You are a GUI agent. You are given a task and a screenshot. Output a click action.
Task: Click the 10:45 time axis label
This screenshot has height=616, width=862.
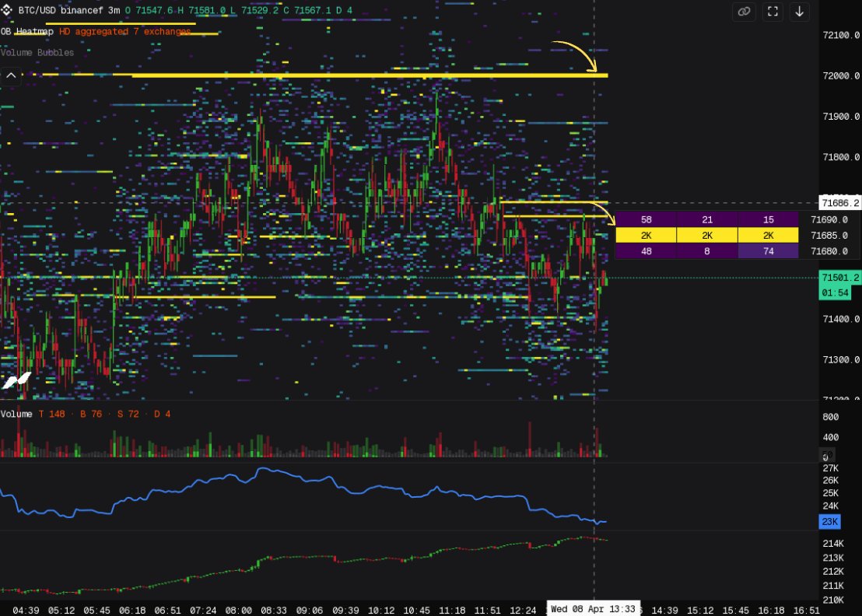(x=416, y=610)
